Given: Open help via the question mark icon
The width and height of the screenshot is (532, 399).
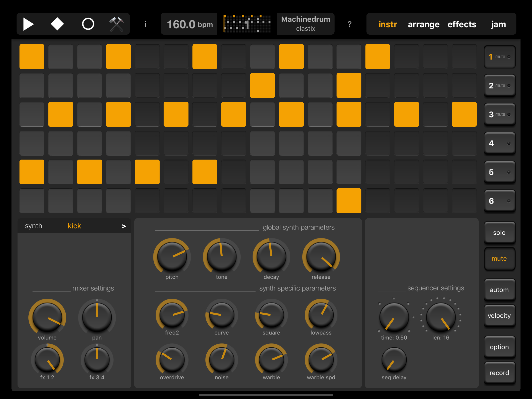Looking at the screenshot, I should click(x=350, y=24).
